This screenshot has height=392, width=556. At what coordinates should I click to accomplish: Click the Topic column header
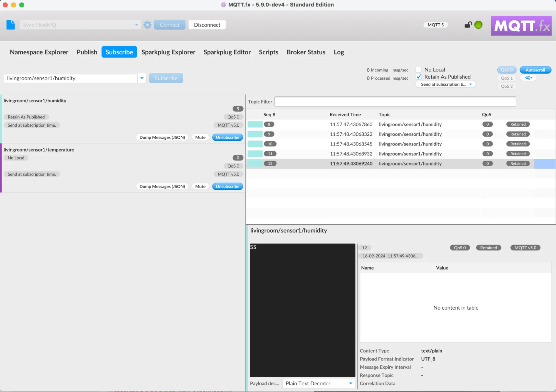point(384,115)
